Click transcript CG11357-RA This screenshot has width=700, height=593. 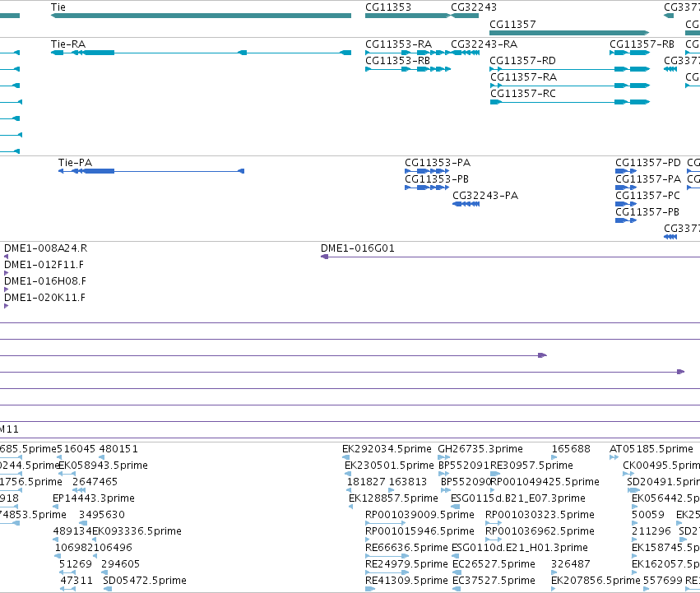coord(524,77)
